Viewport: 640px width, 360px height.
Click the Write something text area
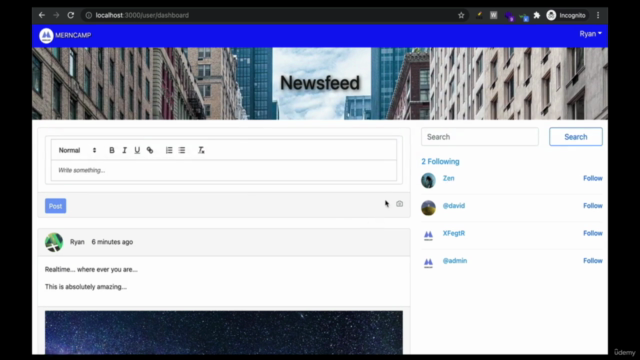click(x=224, y=170)
